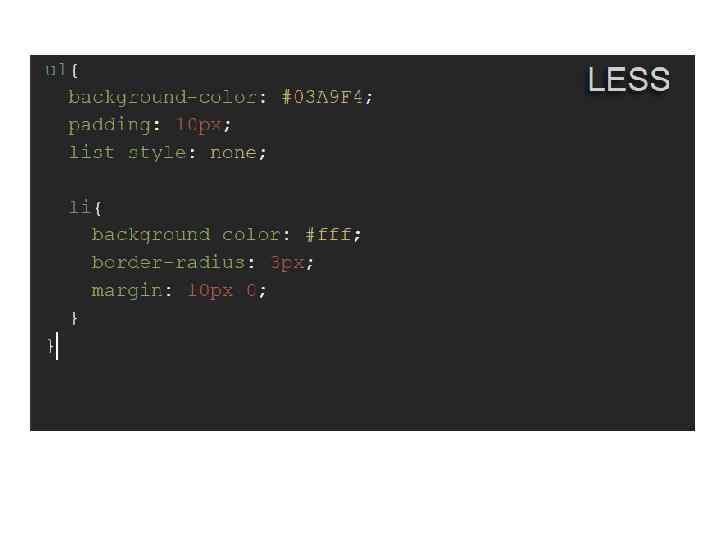This screenshot has width=720, height=540.
Task: Click the border-radius property name
Action: [x=168, y=262]
